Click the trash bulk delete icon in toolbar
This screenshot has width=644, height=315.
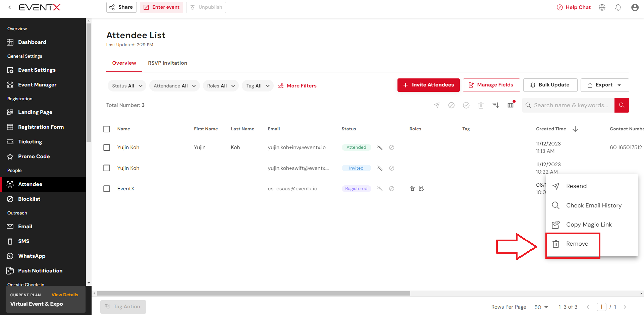pyautogui.click(x=481, y=105)
